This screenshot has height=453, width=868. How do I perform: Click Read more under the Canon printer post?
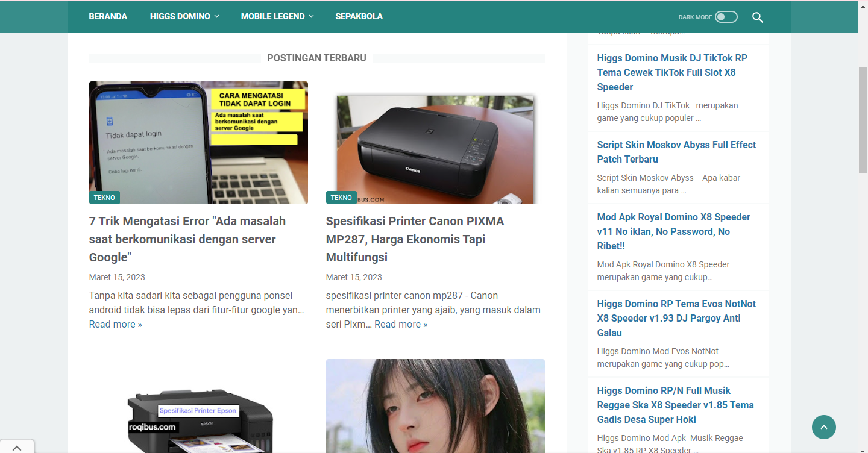[401, 324]
